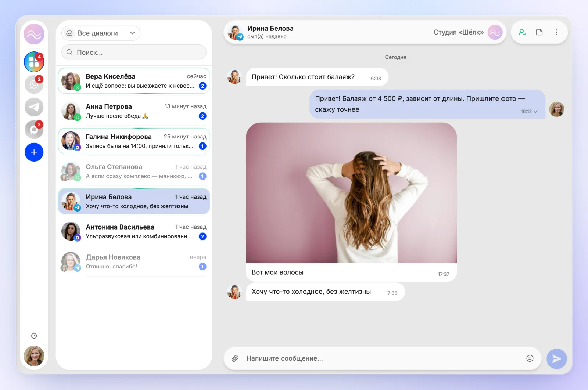Open the wave logo at sidebar top

(x=34, y=34)
